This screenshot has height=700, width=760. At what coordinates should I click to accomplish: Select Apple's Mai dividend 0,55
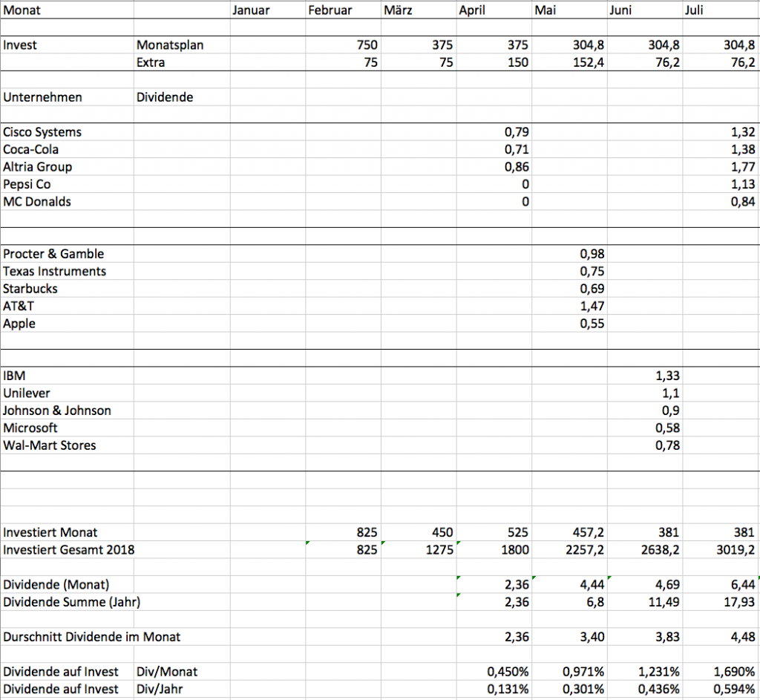click(x=592, y=324)
